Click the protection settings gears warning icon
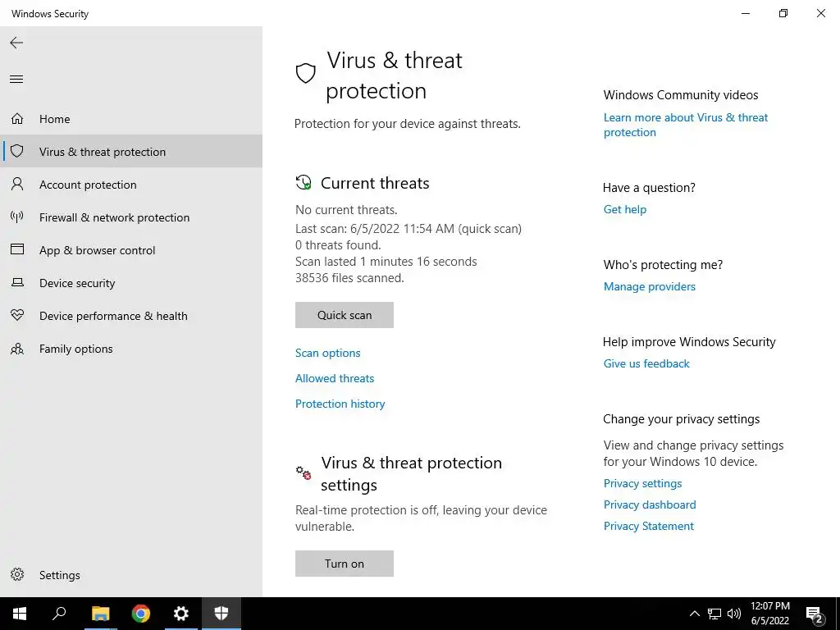Viewport: 840px width, 630px height. 304,472
